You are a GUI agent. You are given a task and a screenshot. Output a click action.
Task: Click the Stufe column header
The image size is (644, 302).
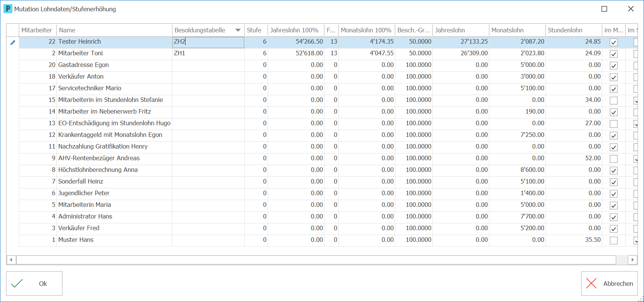(x=256, y=30)
